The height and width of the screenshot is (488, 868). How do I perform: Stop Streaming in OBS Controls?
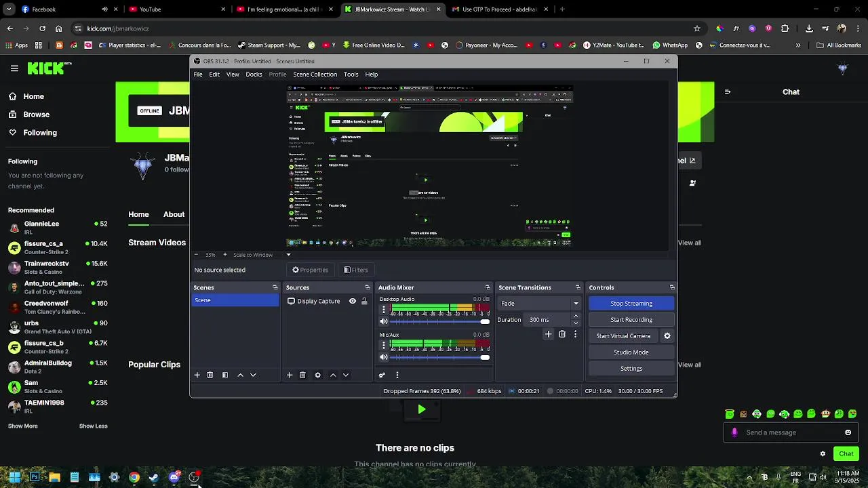pos(631,304)
